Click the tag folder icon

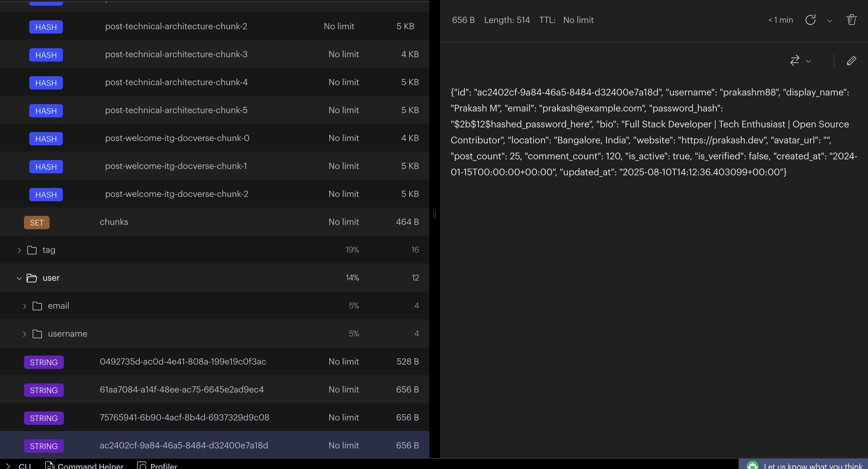pyautogui.click(x=32, y=250)
